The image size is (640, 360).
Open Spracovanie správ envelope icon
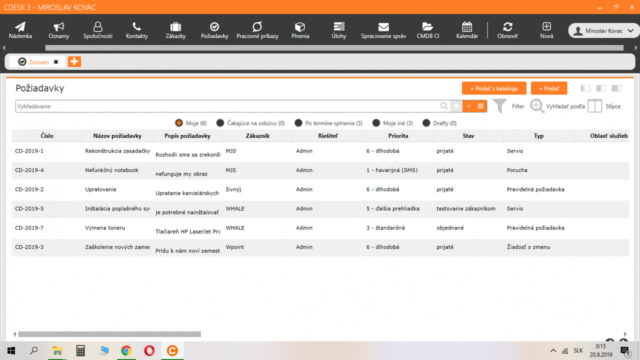(383, 30)
